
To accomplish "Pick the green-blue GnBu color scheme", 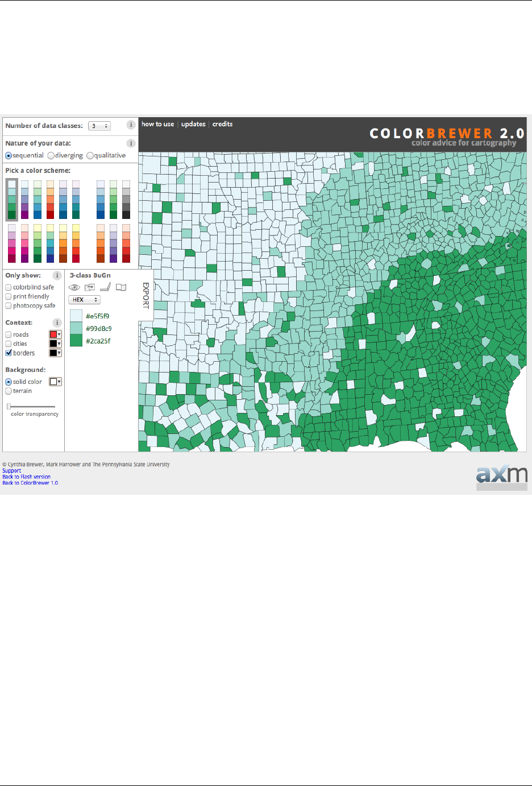I will point(38,200).
